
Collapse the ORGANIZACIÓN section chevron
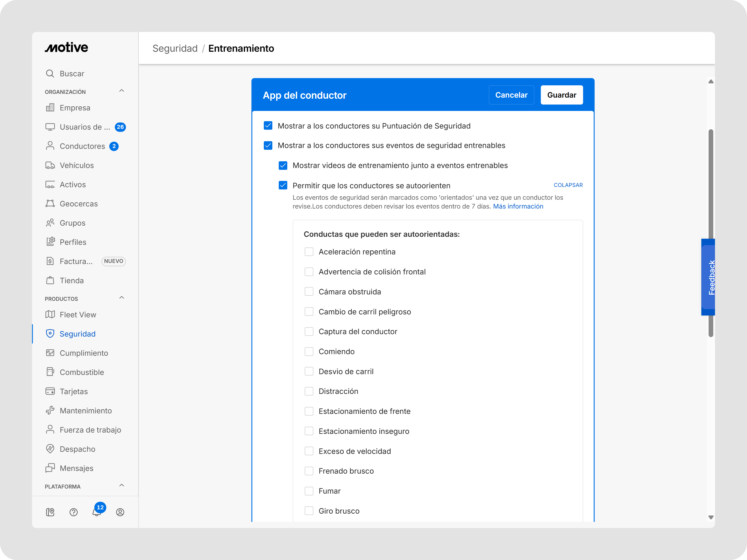click(122, 91)
